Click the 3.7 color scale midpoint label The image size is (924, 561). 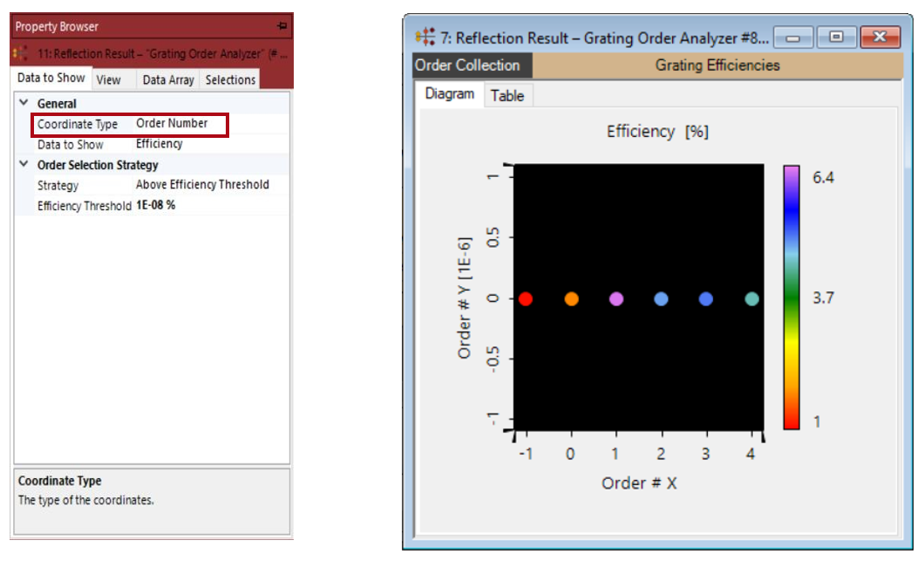point(823,298)
